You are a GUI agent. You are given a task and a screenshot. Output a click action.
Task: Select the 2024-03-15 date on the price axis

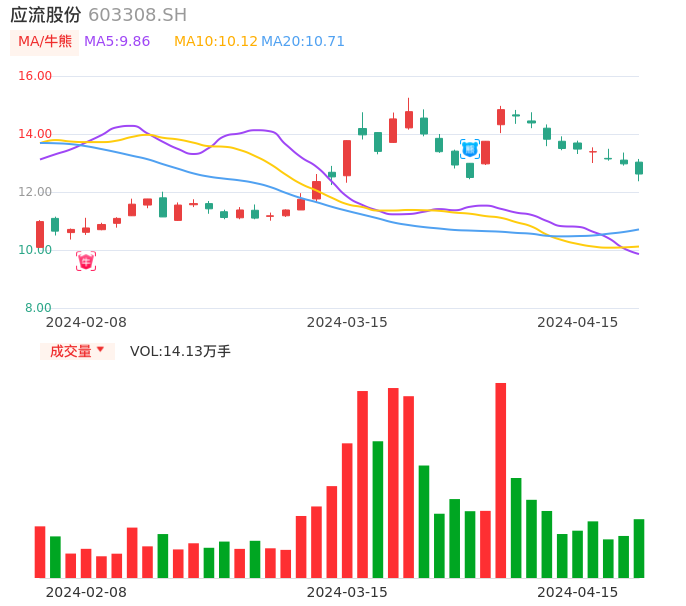point(347,322)
